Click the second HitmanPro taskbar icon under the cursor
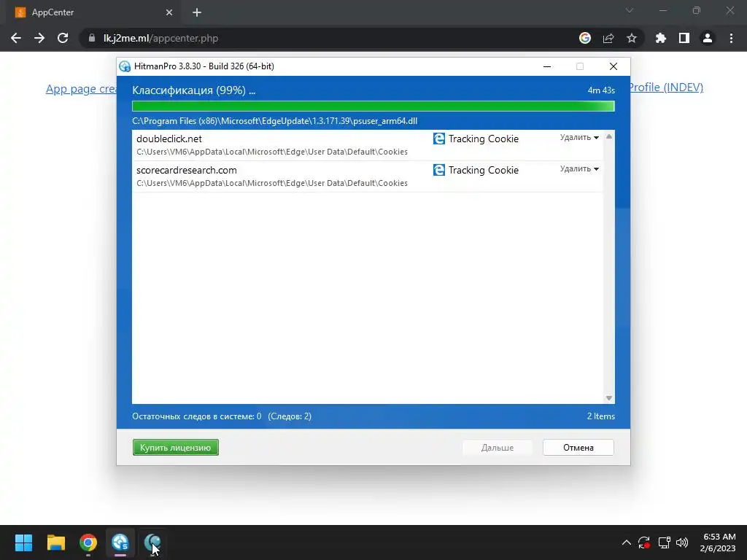 pos(152,542)
